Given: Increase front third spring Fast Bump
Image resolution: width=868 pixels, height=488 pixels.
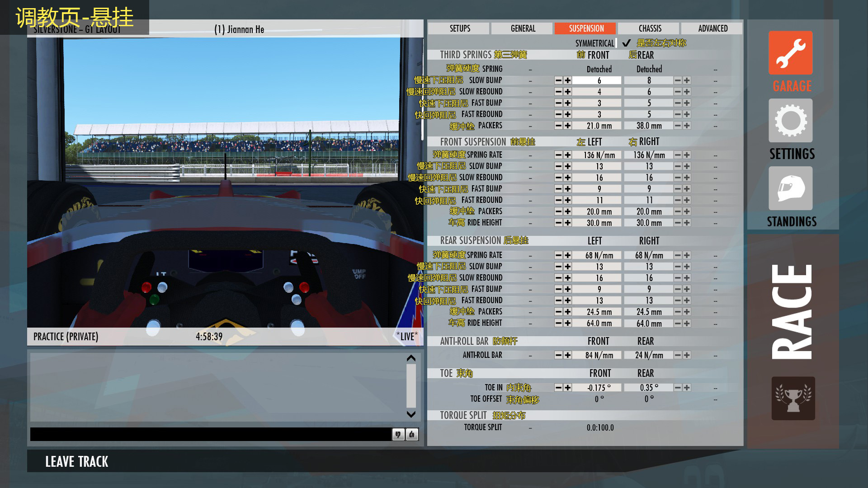Looking at the screenshot, I should coord(568,103).
